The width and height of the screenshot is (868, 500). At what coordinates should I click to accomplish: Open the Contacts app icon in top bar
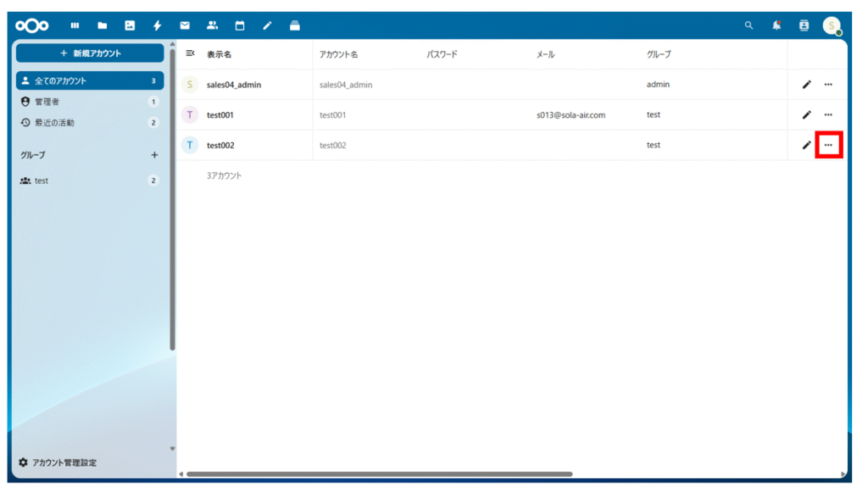click(212, 25)
